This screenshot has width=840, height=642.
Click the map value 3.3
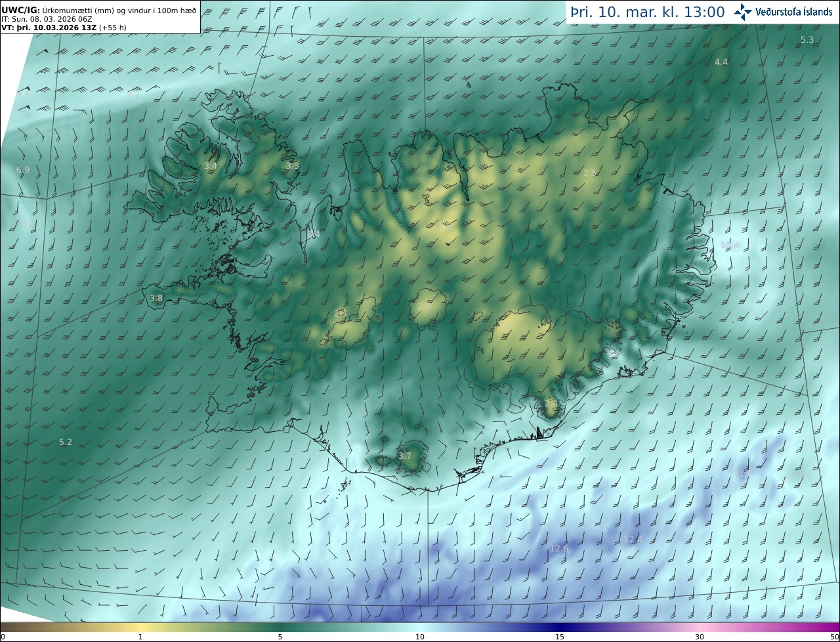click(x=293, y=166)
